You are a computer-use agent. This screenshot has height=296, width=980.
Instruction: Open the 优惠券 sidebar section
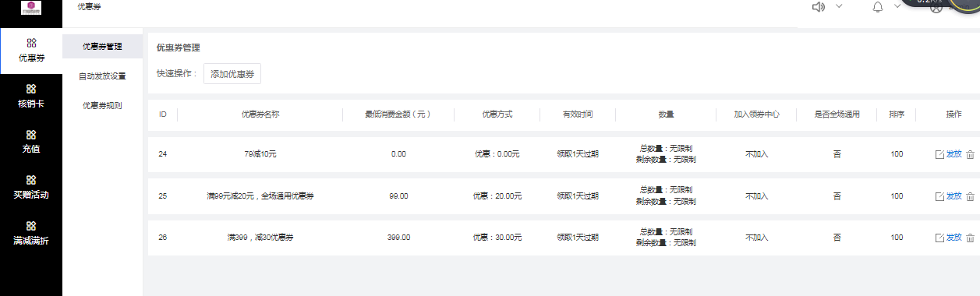(x=31, y=51)
